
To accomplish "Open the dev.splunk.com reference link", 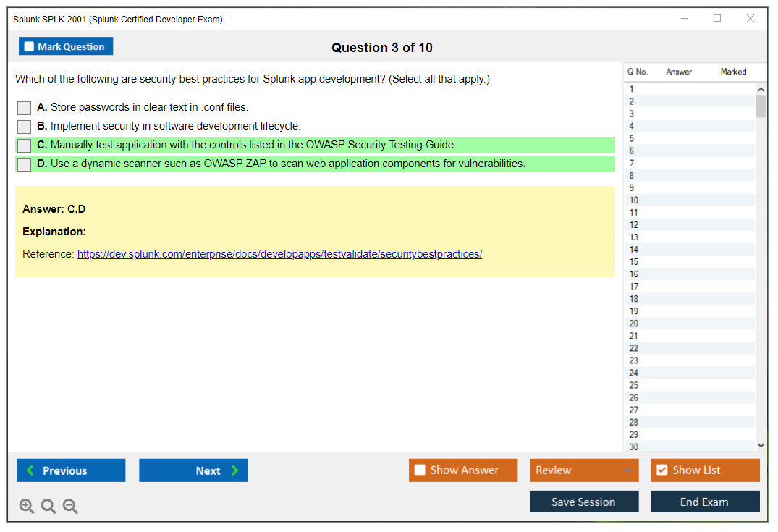I will (x=279, y=254).
